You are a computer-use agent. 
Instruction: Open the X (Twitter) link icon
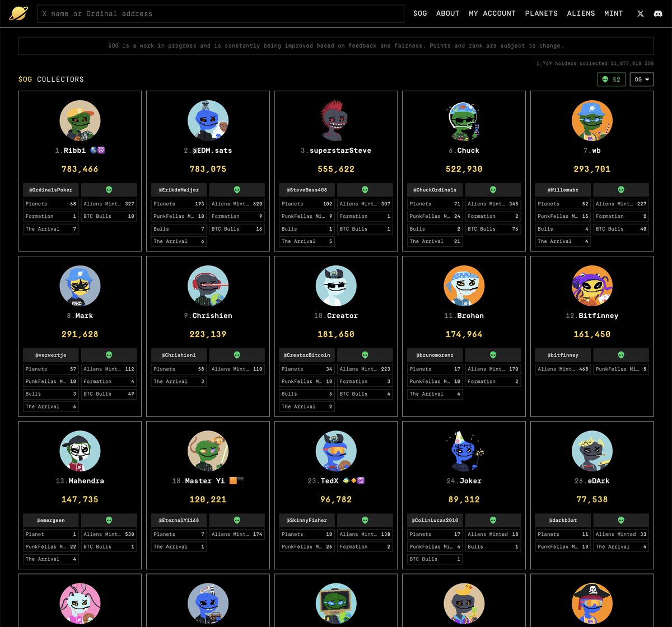coord(641,13)
